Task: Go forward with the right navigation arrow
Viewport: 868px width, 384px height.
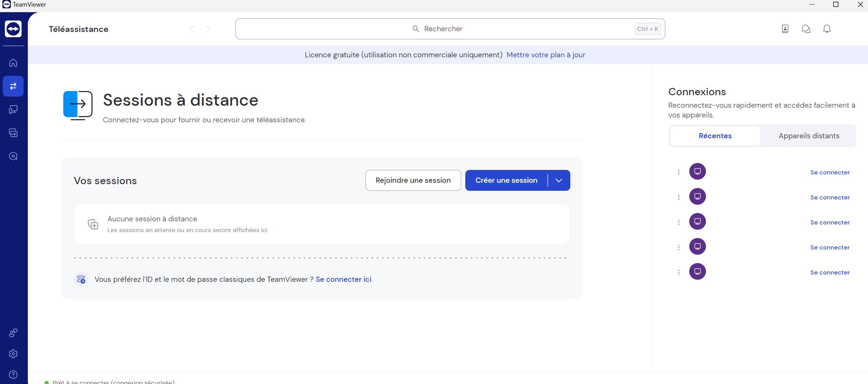Action: [208, 29]
